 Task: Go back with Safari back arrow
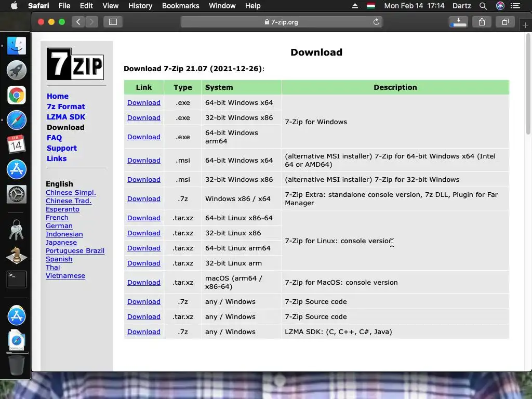78,22
